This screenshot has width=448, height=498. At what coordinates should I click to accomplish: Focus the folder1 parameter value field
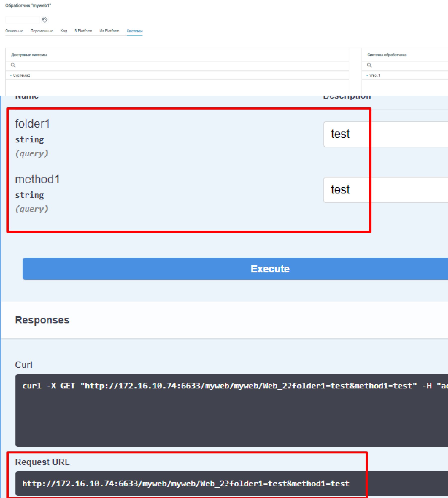[x=386, y=134]
